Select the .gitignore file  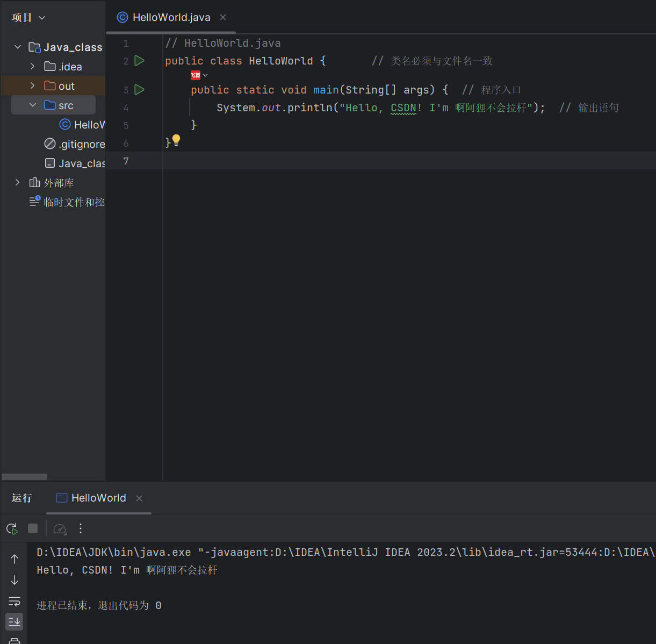click(x=75, y=144)
